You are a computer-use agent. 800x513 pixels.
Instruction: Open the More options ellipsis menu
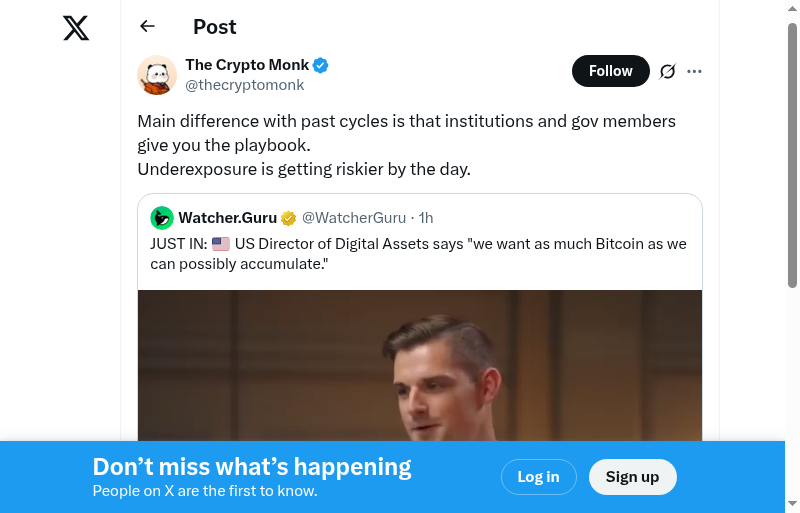click(x=695, y=71)
